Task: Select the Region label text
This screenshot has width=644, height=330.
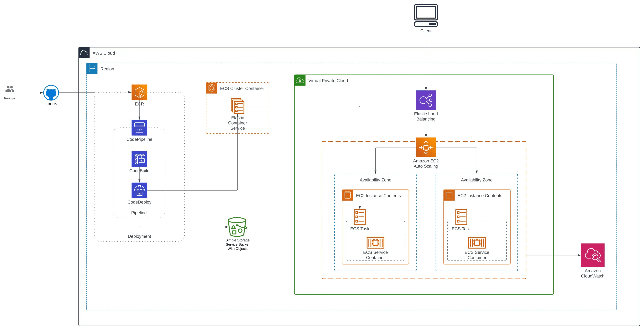Action: pyautogui.click(x=107, y=69)
